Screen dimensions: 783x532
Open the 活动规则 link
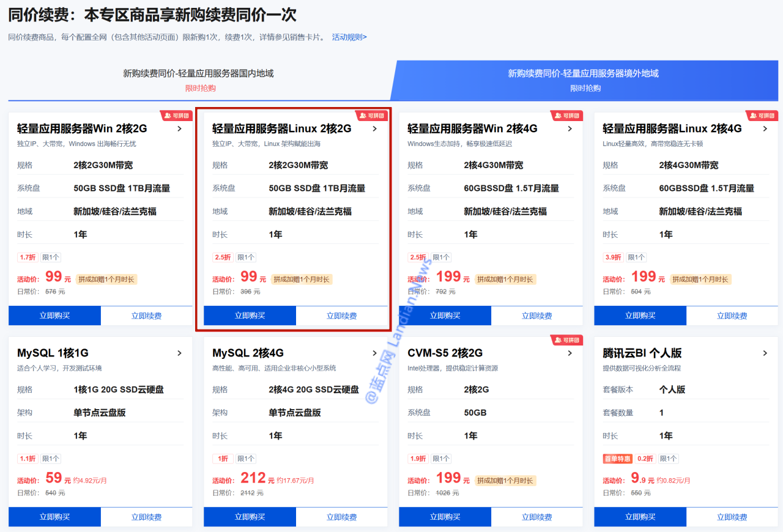tap(349, 37)
